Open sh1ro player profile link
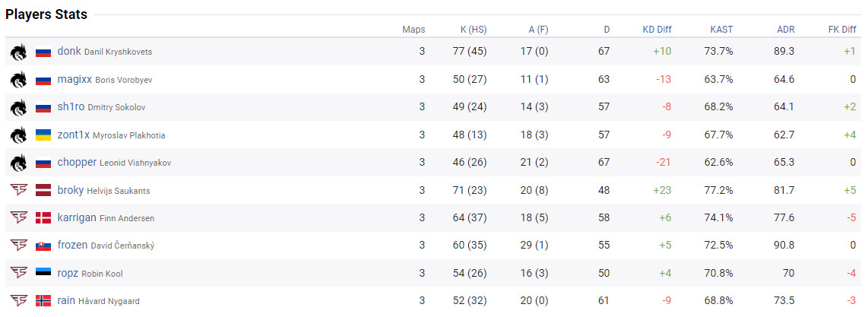This screenshot has height=317, width=868. tap(71, 107)
